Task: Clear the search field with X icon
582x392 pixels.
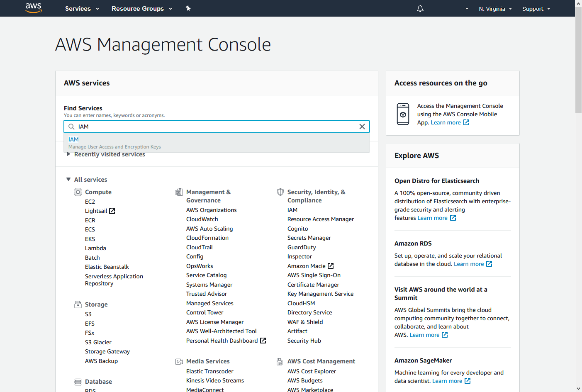Action: click(362, 127)
